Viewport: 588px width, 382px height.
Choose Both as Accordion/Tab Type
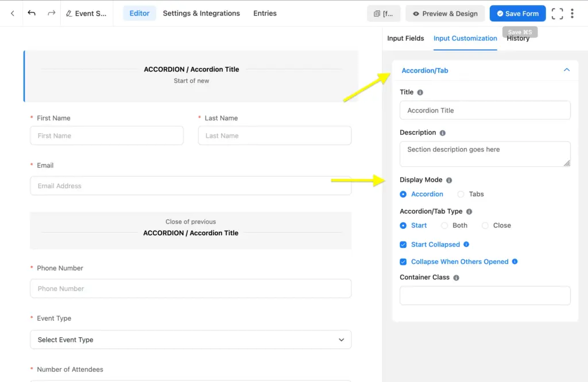(x=445, y=225)
